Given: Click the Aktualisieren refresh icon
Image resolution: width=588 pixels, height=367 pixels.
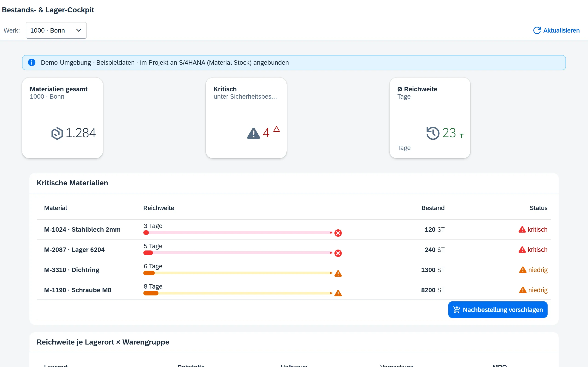Looking at the screenshot, I should (537, 30).
